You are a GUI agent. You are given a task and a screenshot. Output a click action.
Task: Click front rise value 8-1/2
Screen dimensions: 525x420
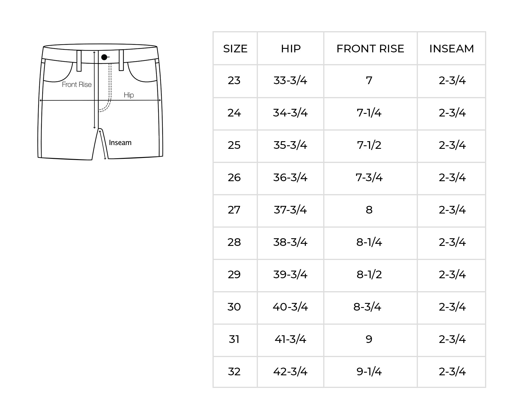369,274
